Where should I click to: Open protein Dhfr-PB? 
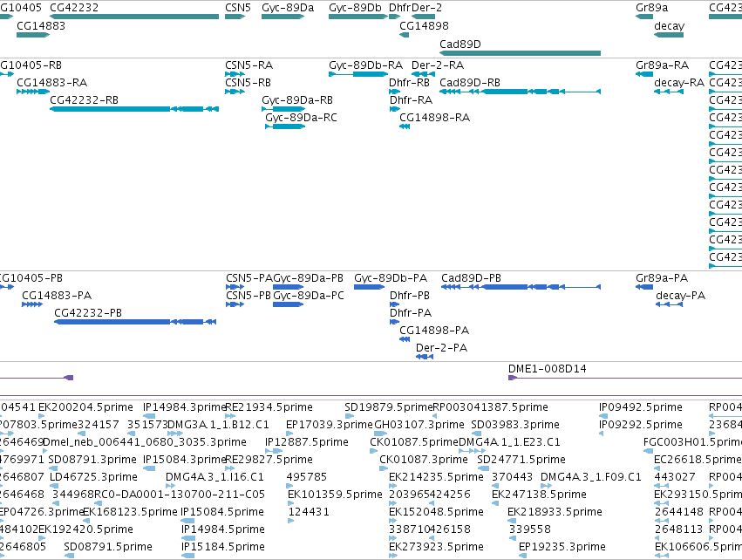point(410,296)
